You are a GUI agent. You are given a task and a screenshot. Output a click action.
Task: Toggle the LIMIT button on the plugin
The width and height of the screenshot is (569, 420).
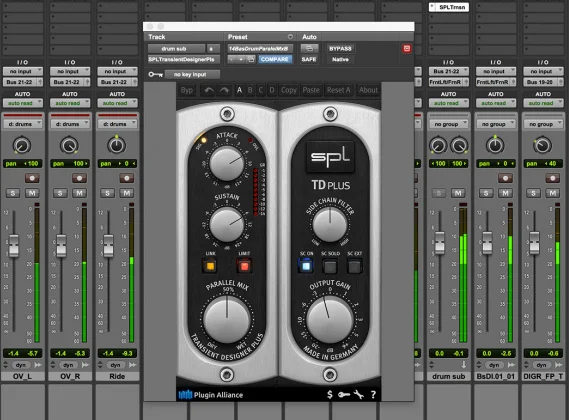click(x=244, y=266)
